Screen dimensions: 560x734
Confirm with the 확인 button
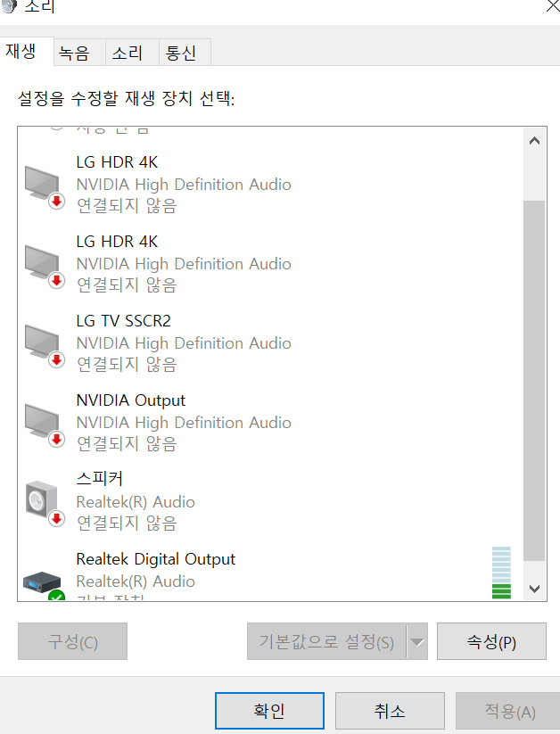coord(269,711)
